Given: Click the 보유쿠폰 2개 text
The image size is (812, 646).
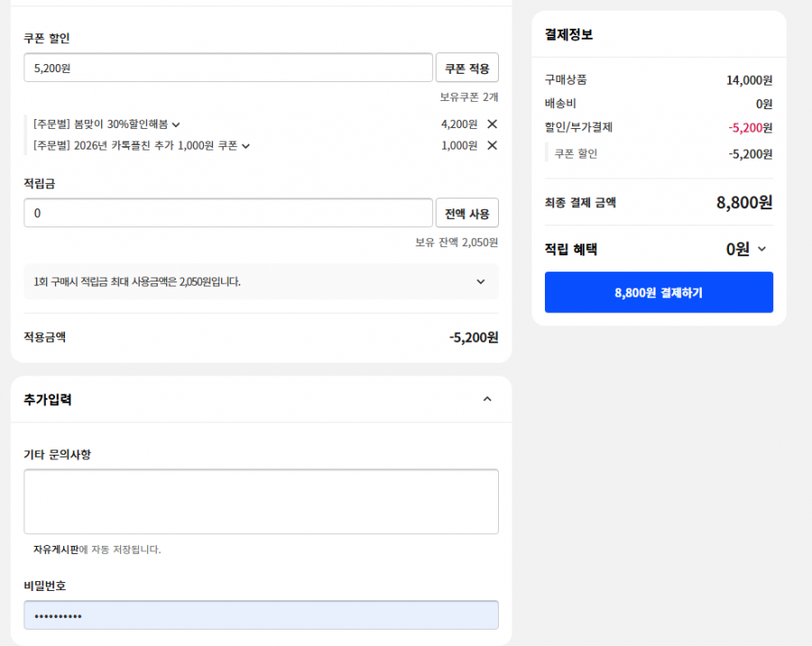Looking at the screenshot, I should pos(468,97).
